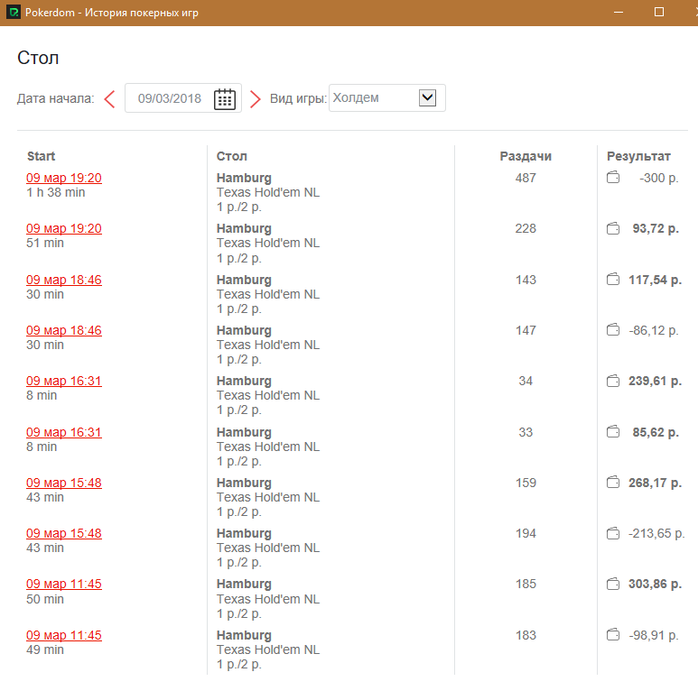
Task: Open the 1 h 38 min session link
Action: click(x=64, y=178)
